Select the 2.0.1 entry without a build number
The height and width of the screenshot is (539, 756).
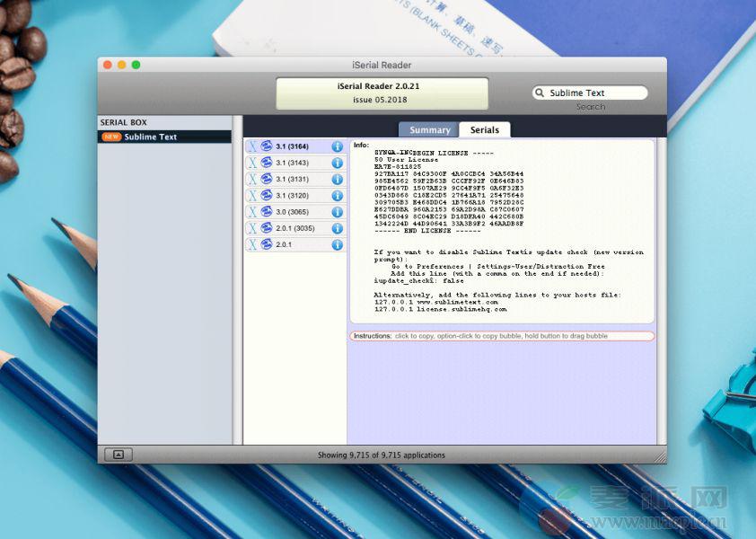[285, 244]
